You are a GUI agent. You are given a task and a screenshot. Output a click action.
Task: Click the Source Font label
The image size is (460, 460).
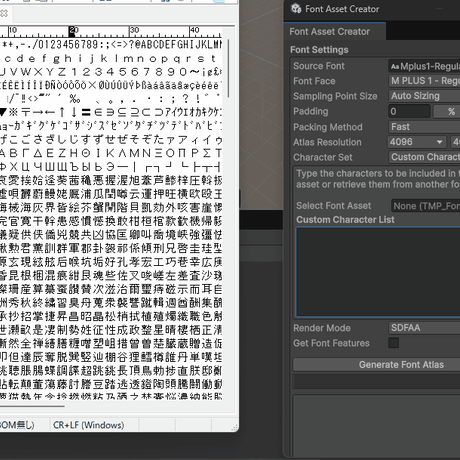[x=319, y=66]
